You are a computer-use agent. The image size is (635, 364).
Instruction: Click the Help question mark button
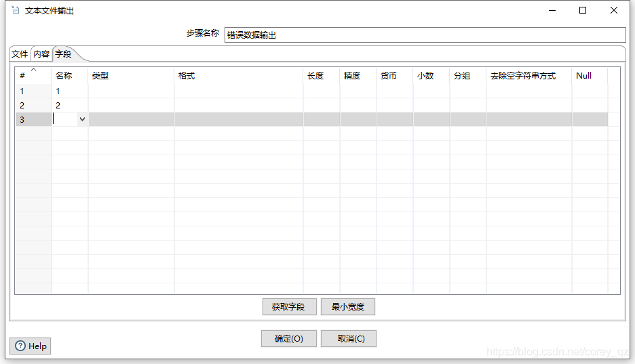(x=31, y=346)
